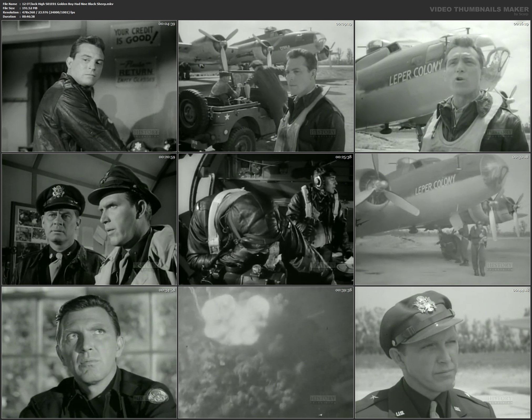The width and height of the screenshot is (532, 420).
Task: Click the 00:34:58 close-up face thumbnail
Action: (x=89, y=352)
